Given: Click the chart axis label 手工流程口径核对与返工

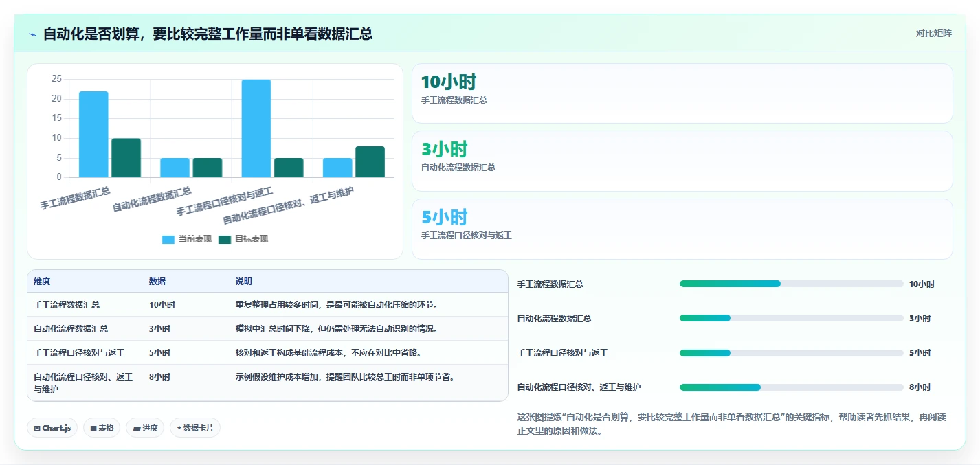Looking at the screenshot, I should pyautogui.click(x=225, y=201).
